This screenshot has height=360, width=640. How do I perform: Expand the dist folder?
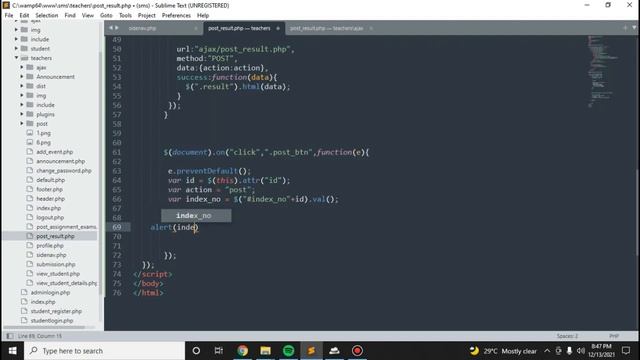(x=22, y=86)
